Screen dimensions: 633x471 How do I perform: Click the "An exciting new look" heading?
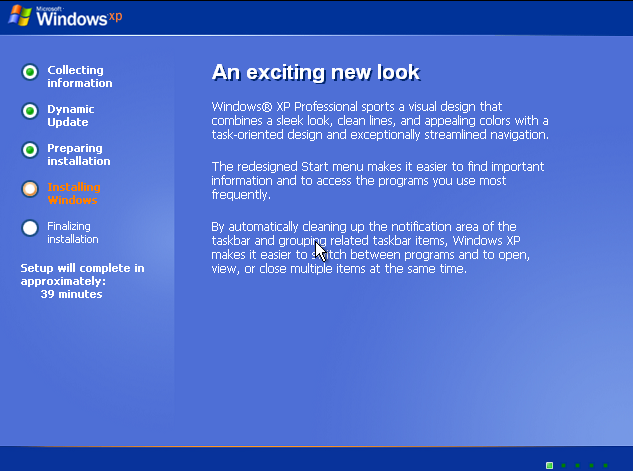(x=315, y=73)
